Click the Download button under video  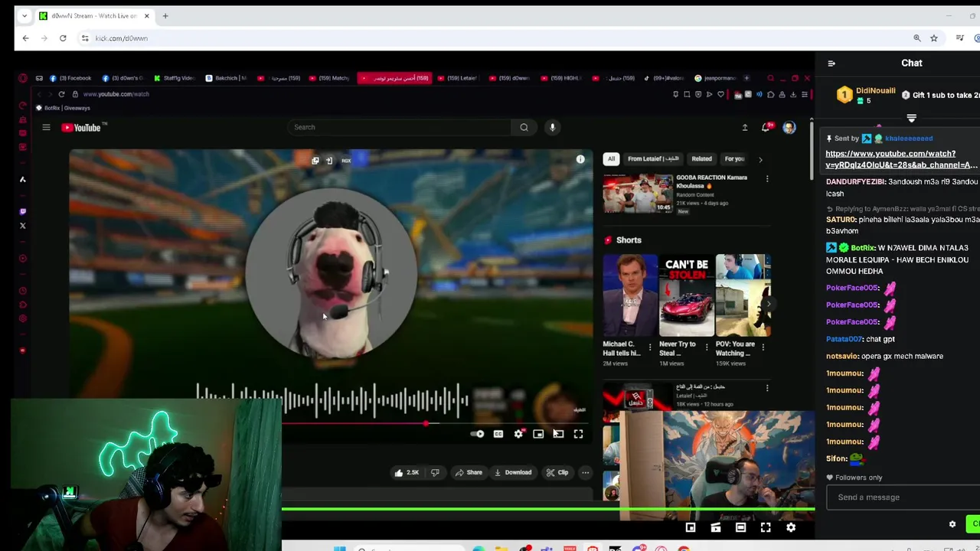(x=513, y=472)
